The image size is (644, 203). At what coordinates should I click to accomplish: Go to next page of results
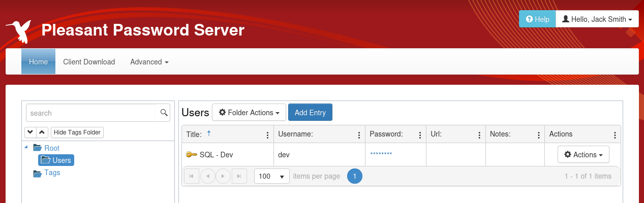[x=223, y=176]
